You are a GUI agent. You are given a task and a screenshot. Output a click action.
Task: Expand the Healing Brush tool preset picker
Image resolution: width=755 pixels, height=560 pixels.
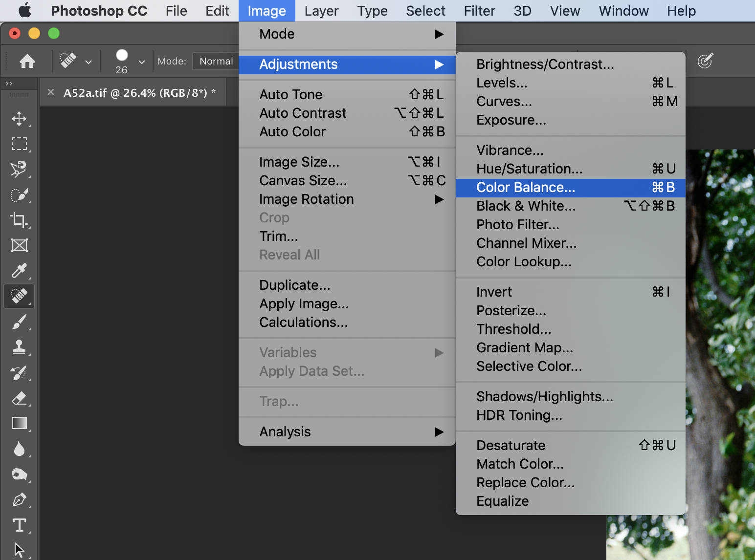(x=89, y=62)
